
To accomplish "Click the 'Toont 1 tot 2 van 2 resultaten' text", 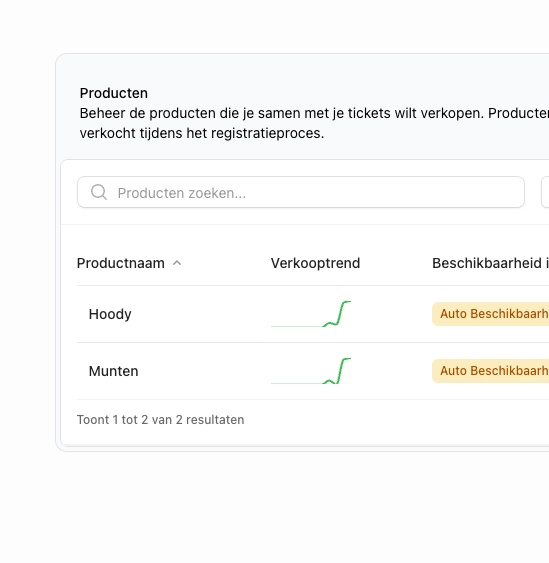I will [160, 420].
